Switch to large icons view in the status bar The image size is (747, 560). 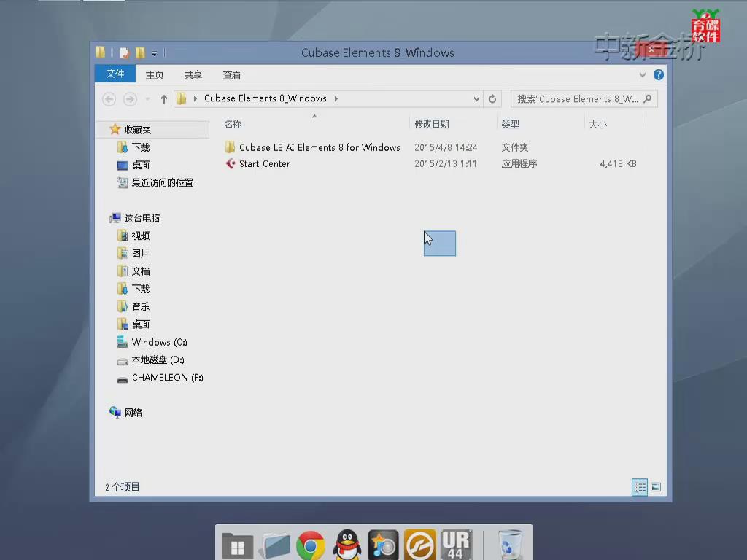(x=656, y=486)
